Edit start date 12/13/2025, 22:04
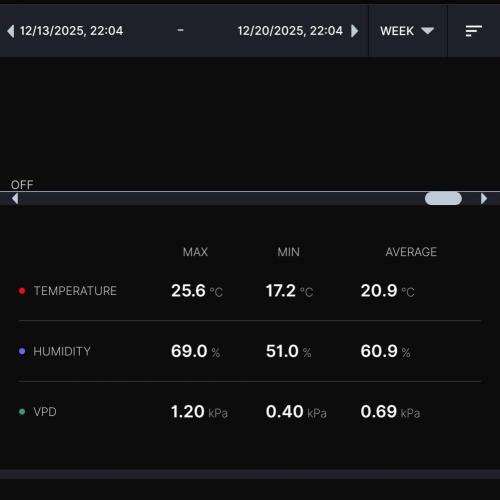 tap(71, 31)
